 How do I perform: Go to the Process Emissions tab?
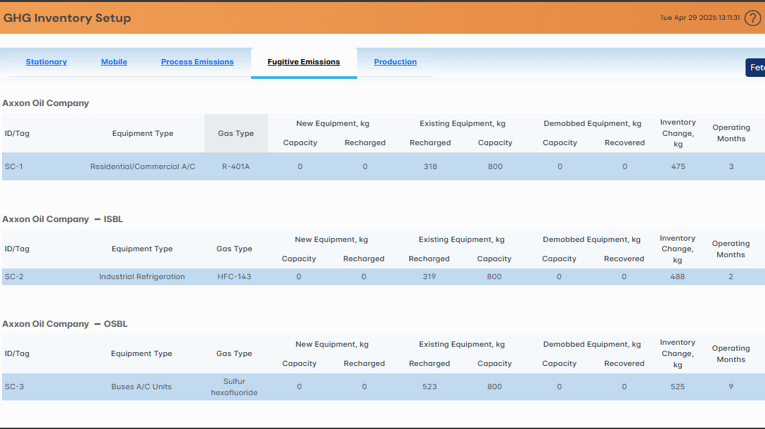[197, 62]
